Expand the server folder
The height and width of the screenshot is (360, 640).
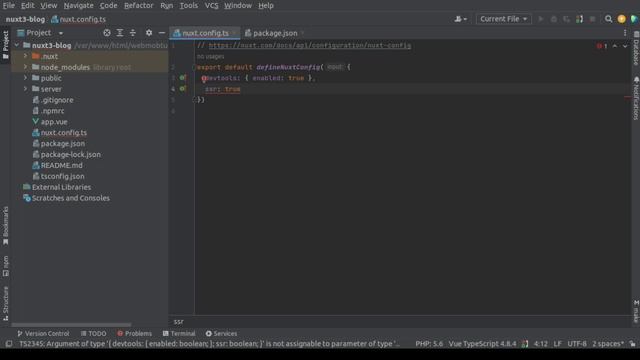25,89
